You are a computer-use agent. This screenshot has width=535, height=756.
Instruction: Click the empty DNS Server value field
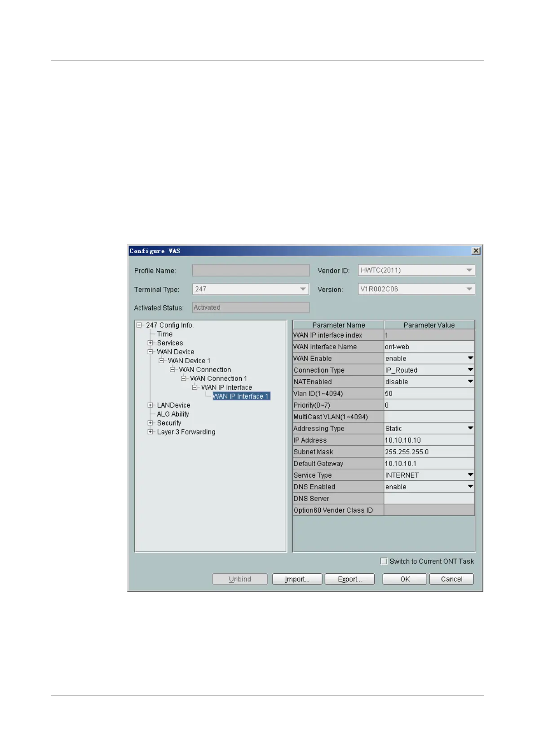[429, 498]
